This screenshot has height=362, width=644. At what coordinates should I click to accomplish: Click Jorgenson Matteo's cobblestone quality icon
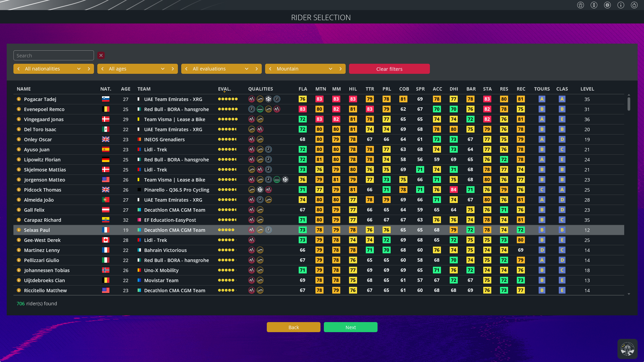click(x=285, y=179)
